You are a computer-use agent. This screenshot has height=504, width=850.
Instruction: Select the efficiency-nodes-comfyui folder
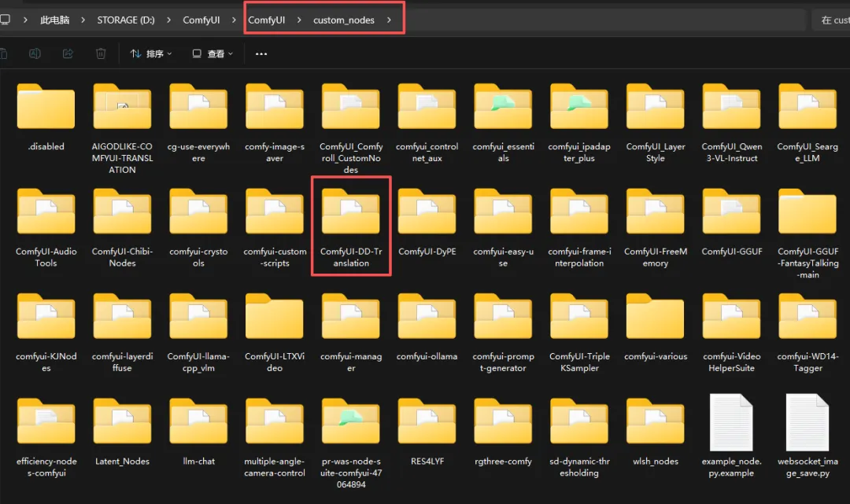46,421
